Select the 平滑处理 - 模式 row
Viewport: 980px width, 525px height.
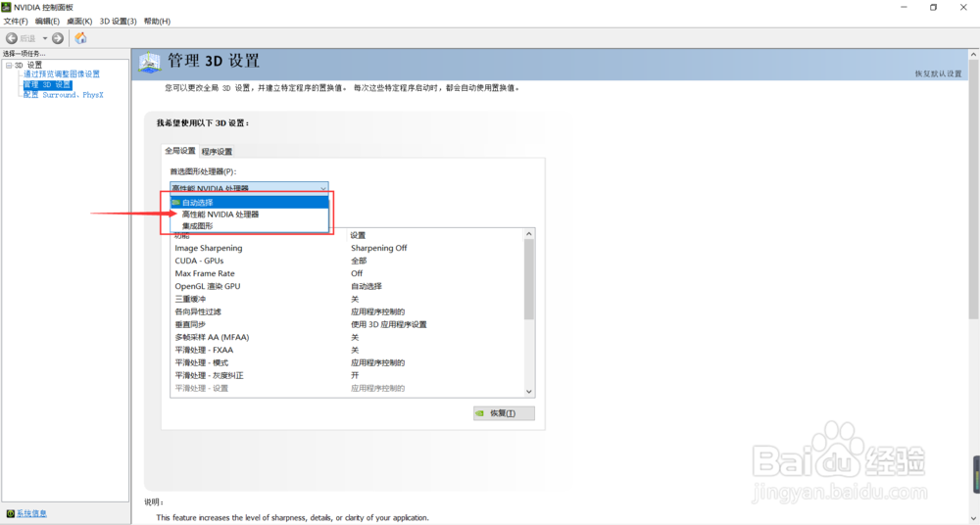348,363
